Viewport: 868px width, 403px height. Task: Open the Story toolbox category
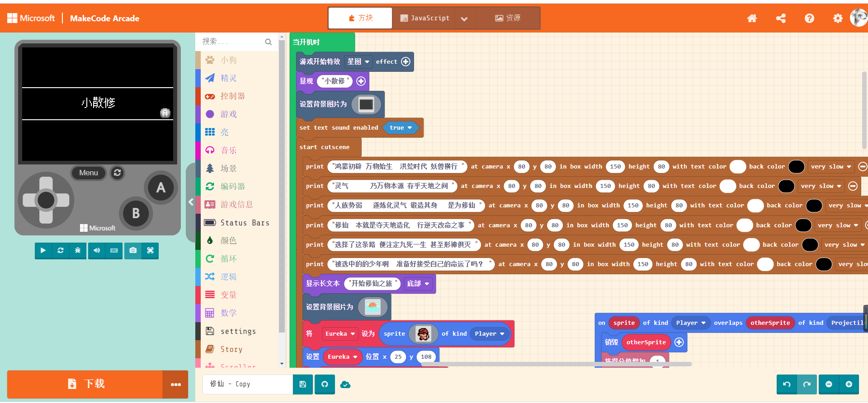point(237,349)
